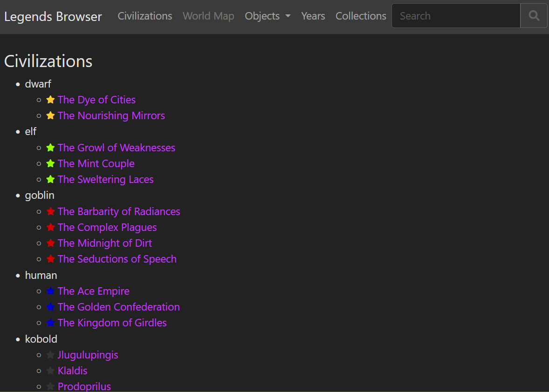This screenshot has height=392, width=549.
Task: Open The Nourishing Mirrors civilization link
Action: [111, 115]
